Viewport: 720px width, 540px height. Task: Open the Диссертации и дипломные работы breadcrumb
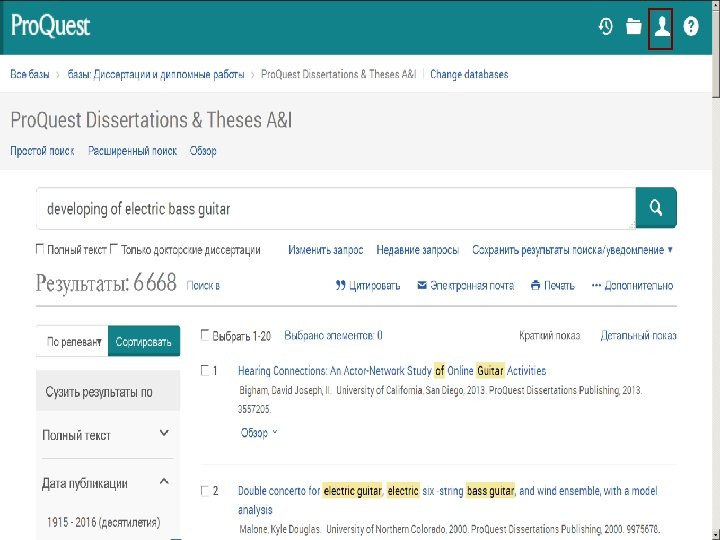[156, 74]
